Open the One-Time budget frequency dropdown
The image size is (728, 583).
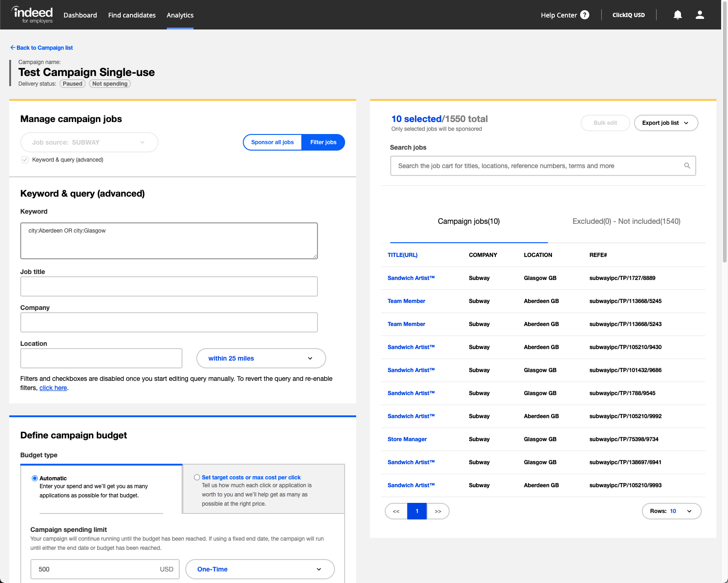pyautogui.click(x=260, y=569)
